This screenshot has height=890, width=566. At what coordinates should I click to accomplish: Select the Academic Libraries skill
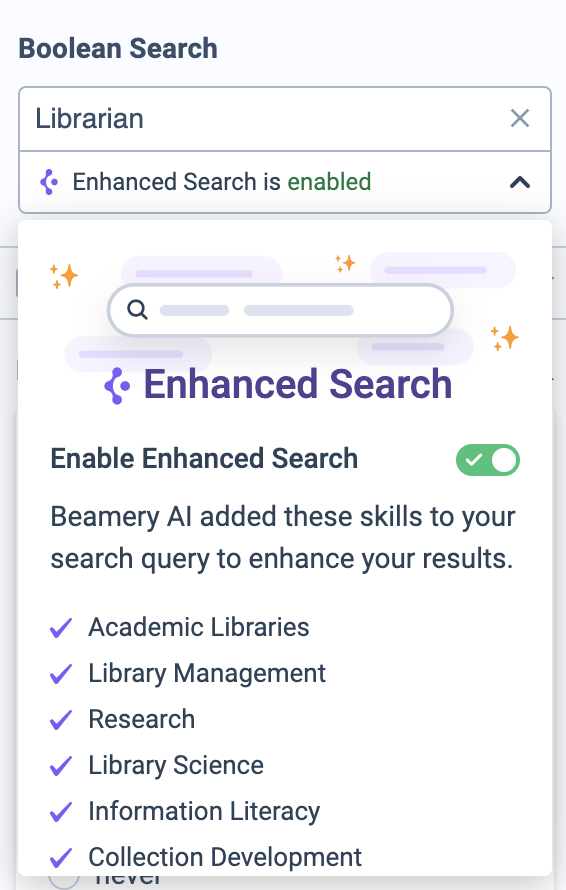pyautogui.click(x=199, y=627)
